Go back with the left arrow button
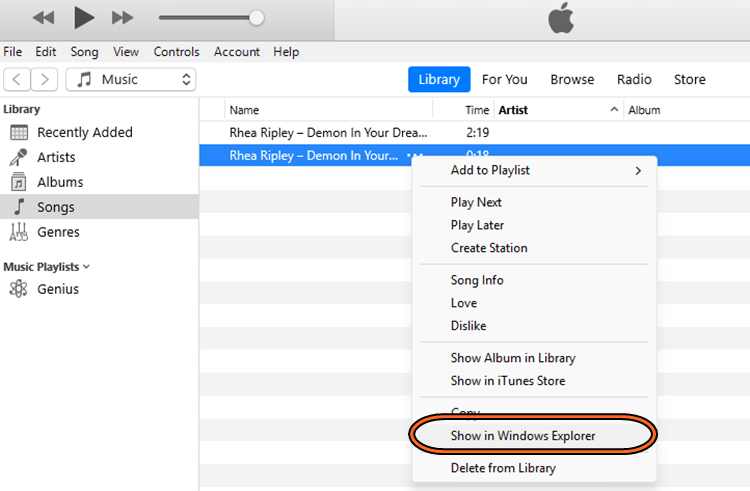The height and width of the screenshot is (491, 750). pyautogui.click(x=17, y=79)
